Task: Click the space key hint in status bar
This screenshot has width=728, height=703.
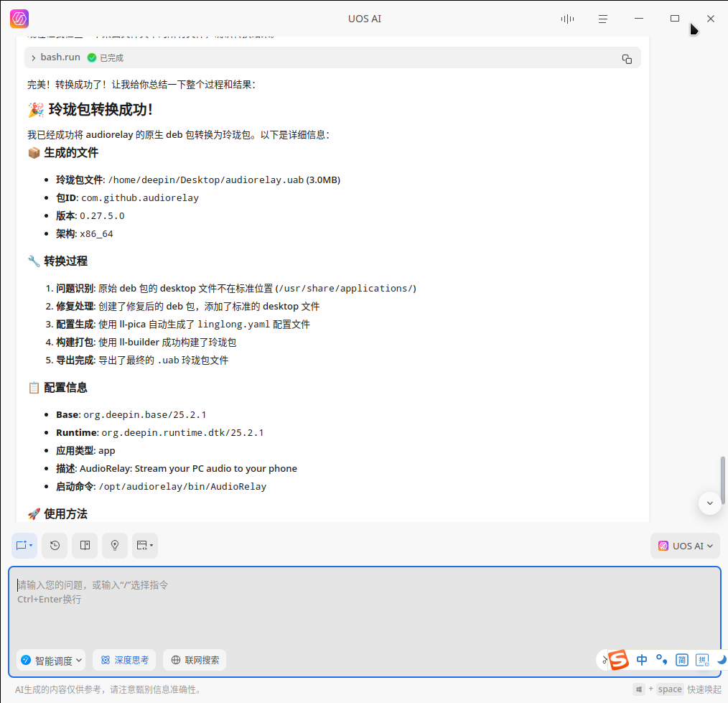Action: (670, 689)
